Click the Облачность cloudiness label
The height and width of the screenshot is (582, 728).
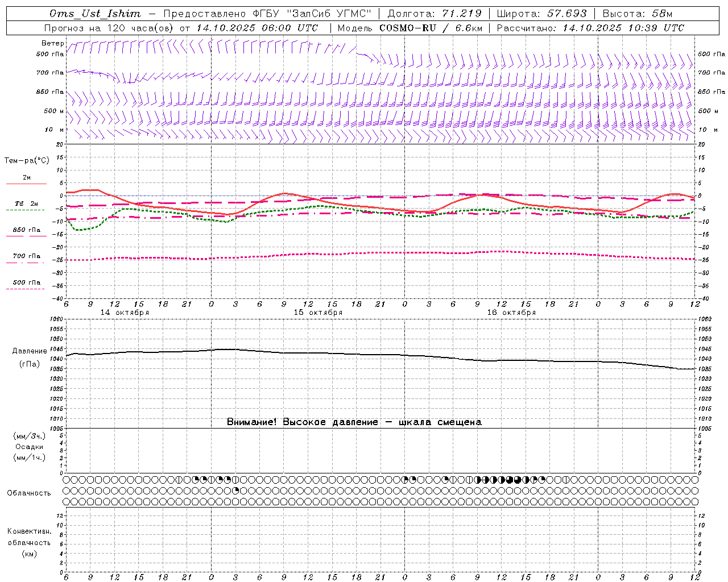click(x=29, y=493)
